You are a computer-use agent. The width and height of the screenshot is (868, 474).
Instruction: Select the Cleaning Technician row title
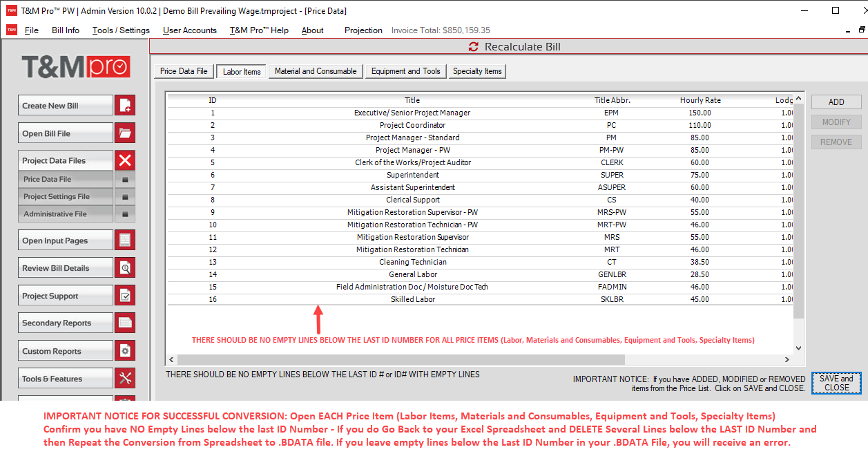click(x=412, y=262)
